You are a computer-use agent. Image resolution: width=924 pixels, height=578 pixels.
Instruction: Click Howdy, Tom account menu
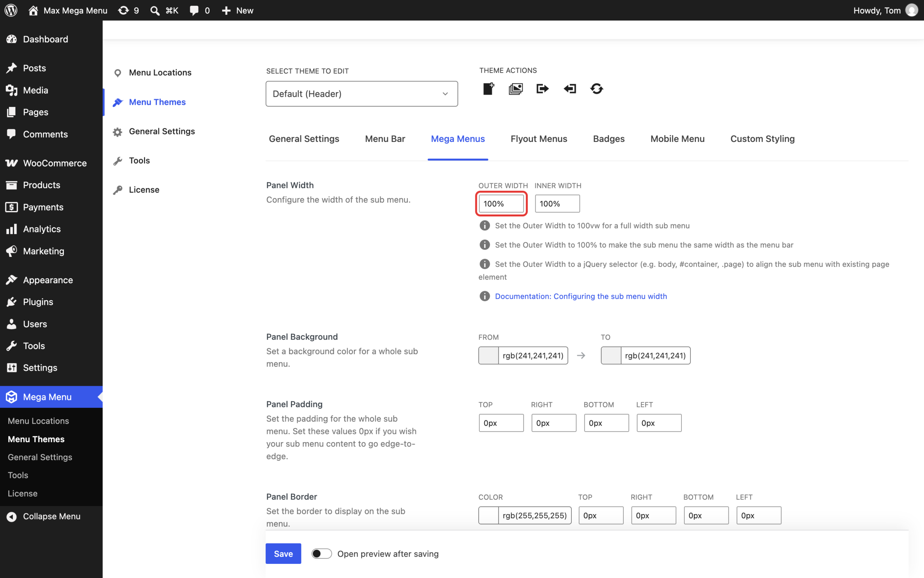click(885, 10)
